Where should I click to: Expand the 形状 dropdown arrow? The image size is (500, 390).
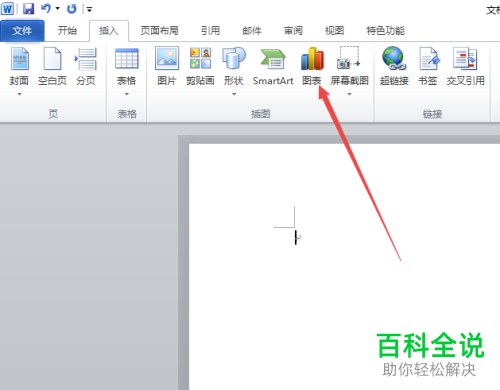[x=234, y=94]
